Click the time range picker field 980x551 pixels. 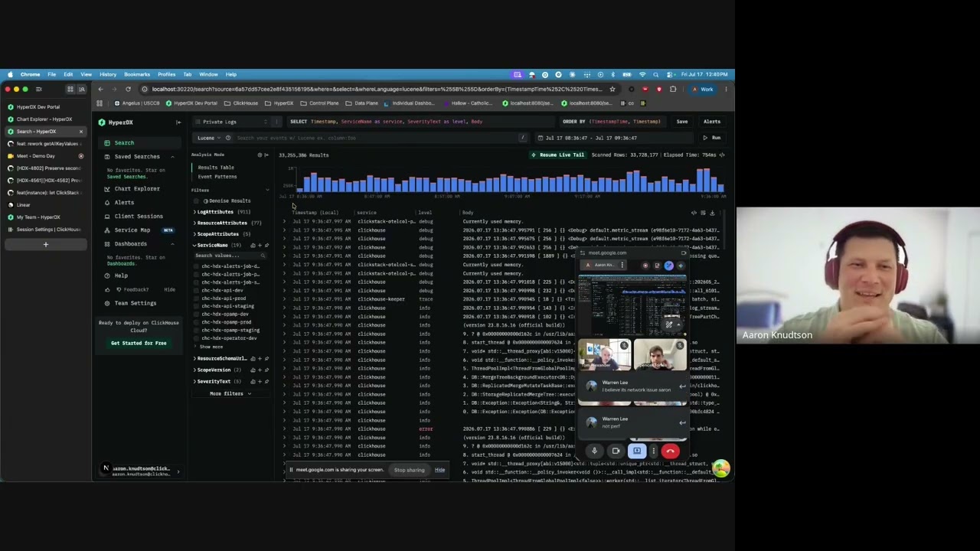(612, 138)
